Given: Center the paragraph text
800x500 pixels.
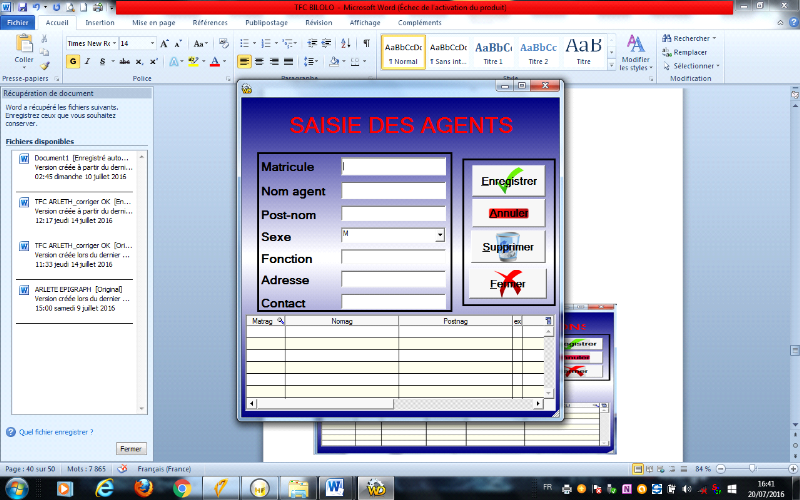Looking at the screenshot, I should click(259, 61).
